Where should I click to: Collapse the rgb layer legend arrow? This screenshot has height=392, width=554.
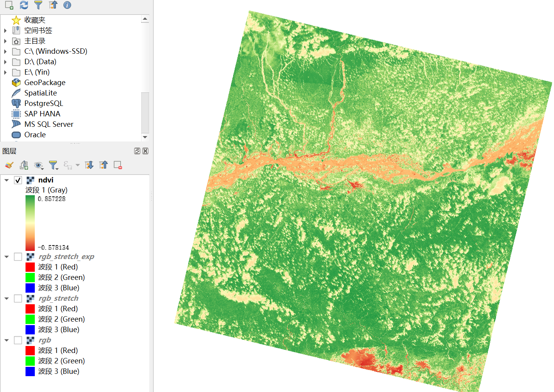tap(7, 340)
